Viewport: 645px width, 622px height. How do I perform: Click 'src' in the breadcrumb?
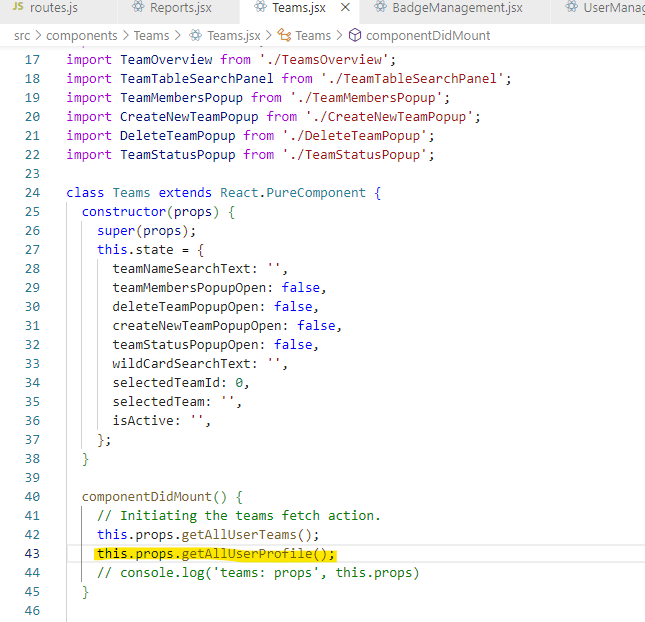[x=22, y=36]
